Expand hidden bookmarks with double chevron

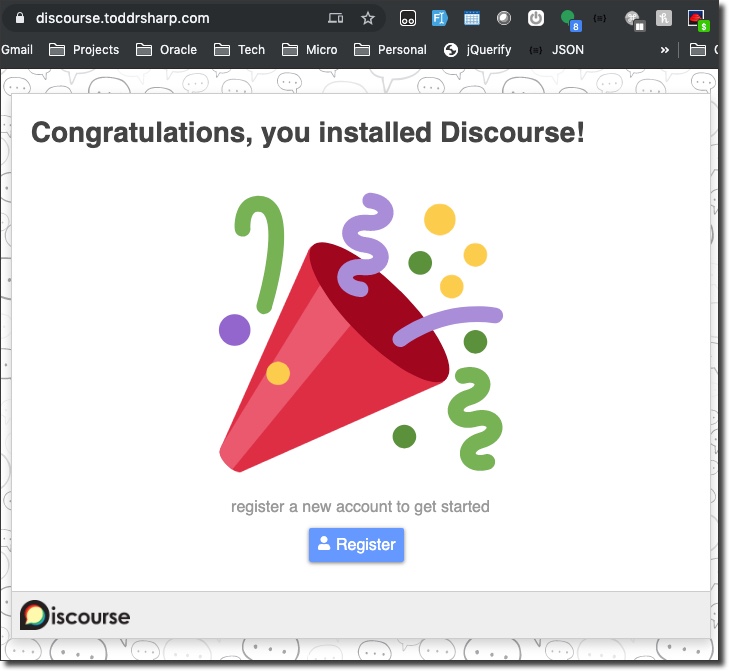click(664, 50)
